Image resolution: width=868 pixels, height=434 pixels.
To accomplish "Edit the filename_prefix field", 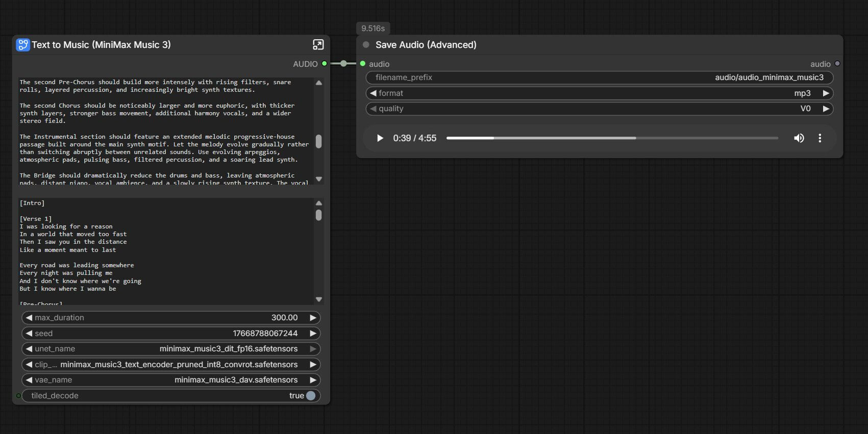I will [x=600, y=78].
